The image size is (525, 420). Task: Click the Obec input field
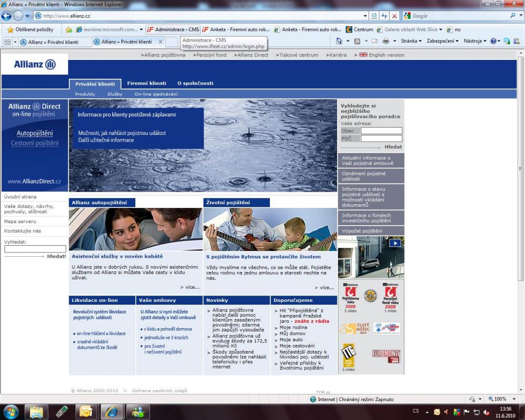(381, 131)
